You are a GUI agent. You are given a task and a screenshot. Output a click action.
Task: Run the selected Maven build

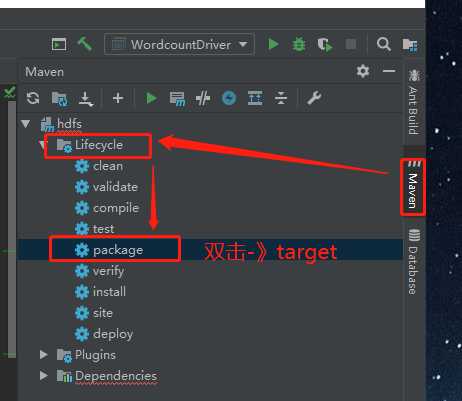click(x=152, y=98)
